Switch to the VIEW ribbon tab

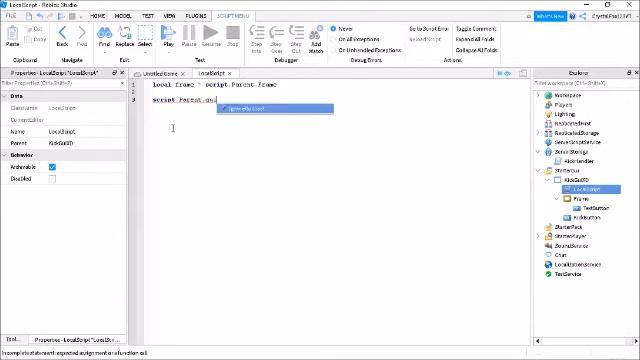pyautogui.click(x=169, y=16)
